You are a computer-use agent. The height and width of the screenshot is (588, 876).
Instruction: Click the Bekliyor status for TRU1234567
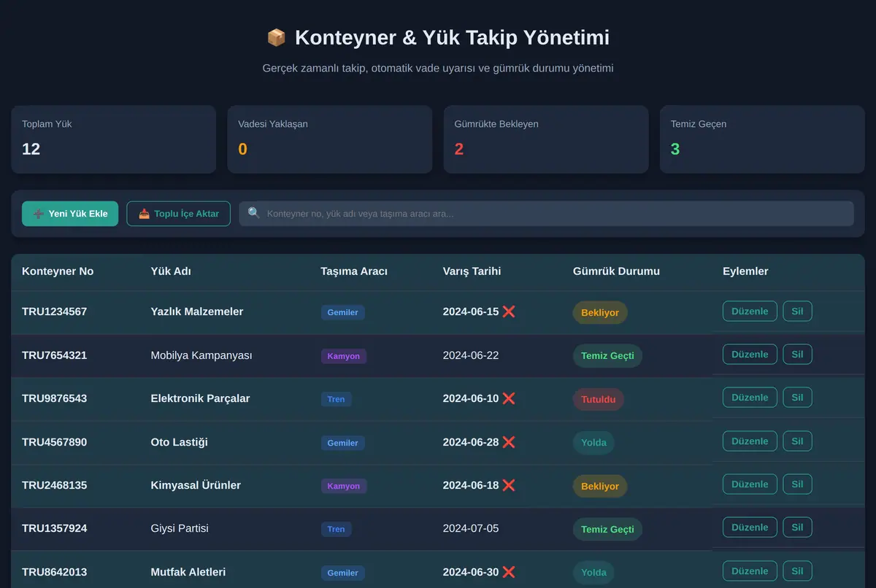click(x=600, y=312)
